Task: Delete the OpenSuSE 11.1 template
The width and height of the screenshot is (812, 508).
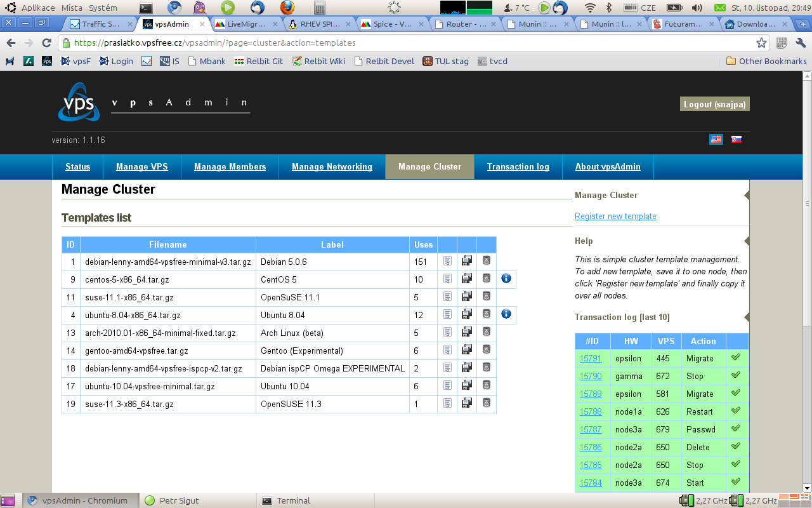Action: [x=487, y=296]
